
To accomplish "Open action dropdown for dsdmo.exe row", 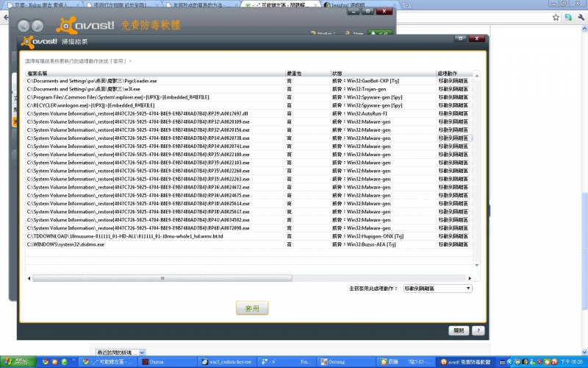I will 453,244.
